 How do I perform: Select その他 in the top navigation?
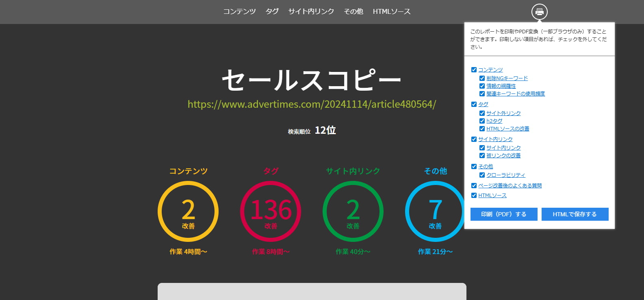click(353, 11)
